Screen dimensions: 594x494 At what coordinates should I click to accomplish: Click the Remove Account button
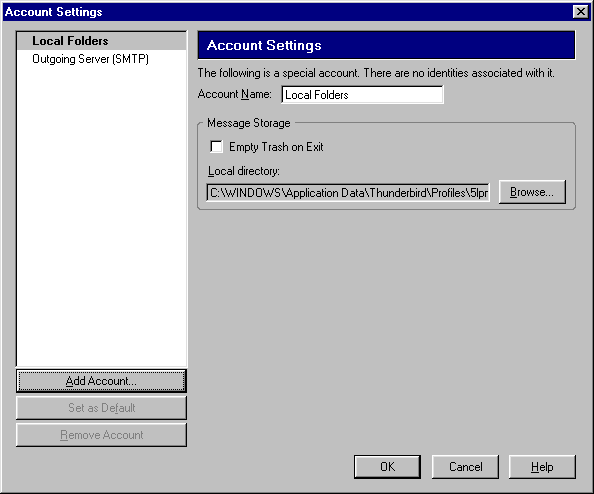point(101,435)
